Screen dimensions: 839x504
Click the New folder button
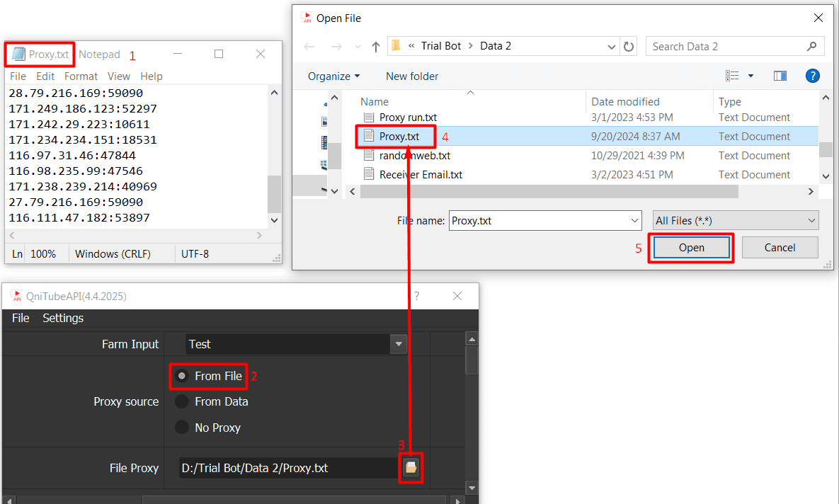[412, 76]
